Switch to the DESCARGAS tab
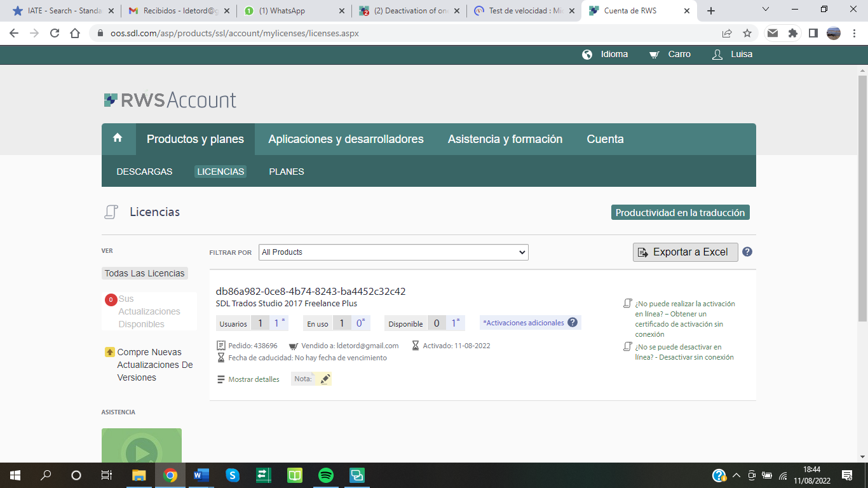The width and height of the screenshot is (868, 488). tap(144, 172)
